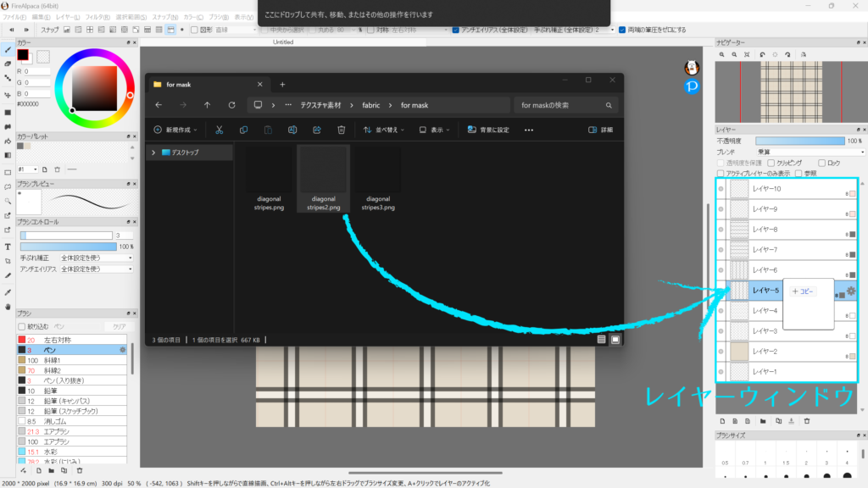Click the black foreground color swatch

click(24, 55)
